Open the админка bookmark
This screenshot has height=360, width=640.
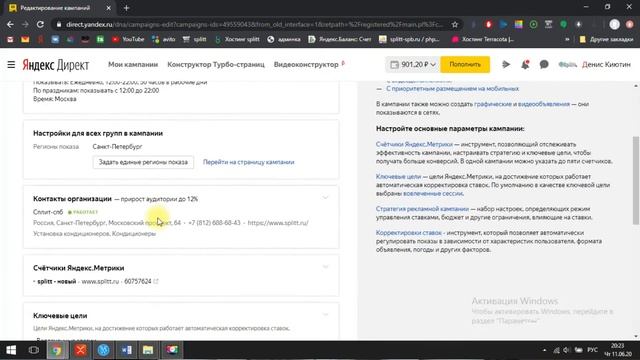[284, 39]
